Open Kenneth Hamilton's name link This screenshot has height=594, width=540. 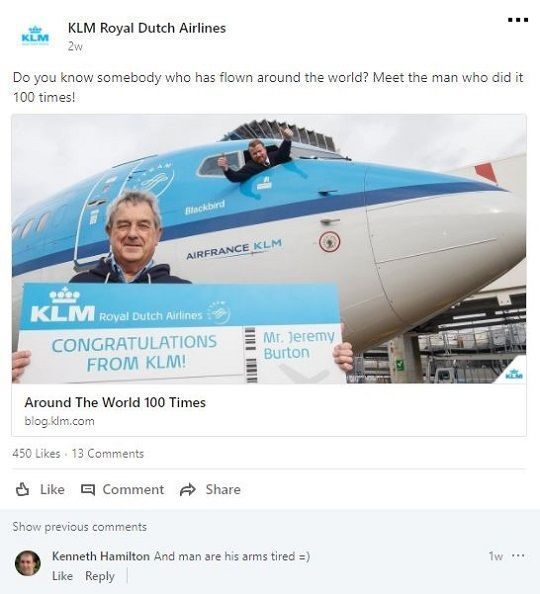click(101, 556)
